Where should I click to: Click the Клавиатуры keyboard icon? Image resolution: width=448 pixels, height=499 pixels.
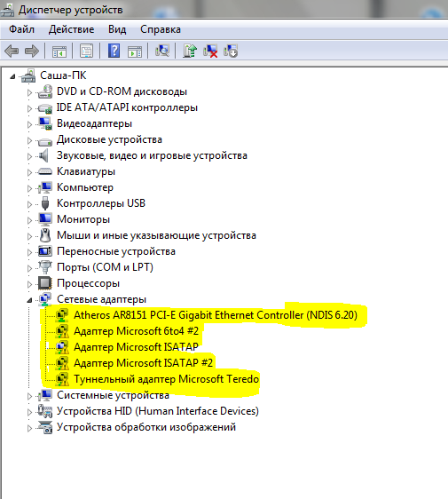(x=45, y=171)
